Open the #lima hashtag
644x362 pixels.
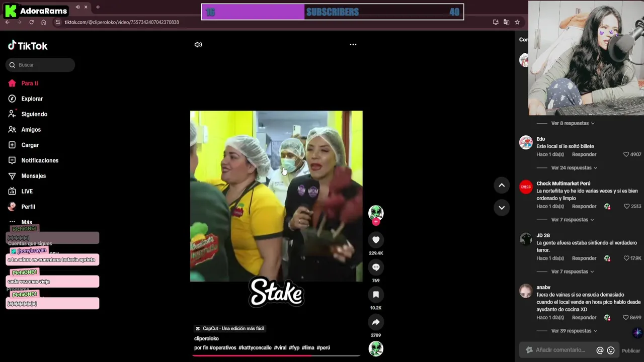(308, 347)
